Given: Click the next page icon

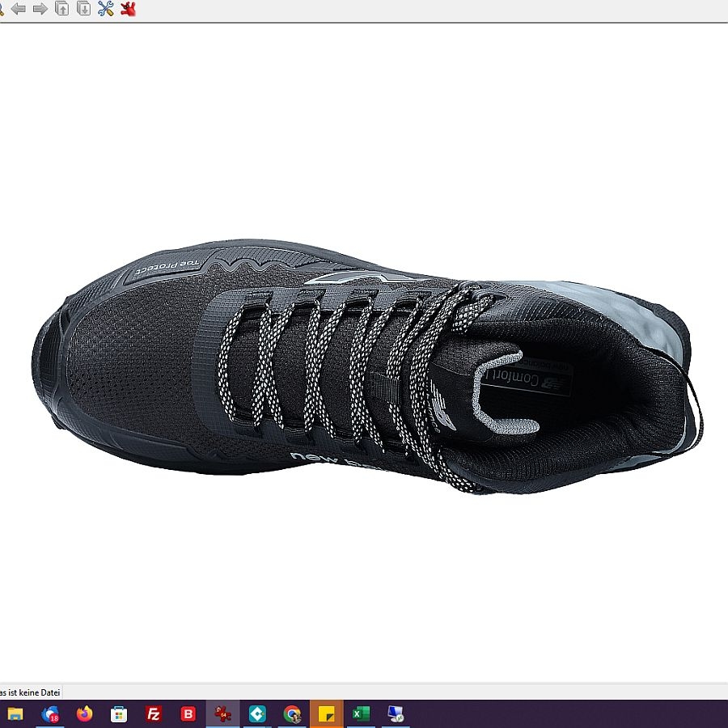Looking at the screenshot, I should point(83,9).
